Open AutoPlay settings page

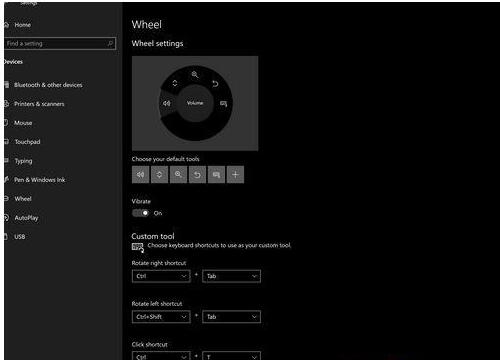26,218
